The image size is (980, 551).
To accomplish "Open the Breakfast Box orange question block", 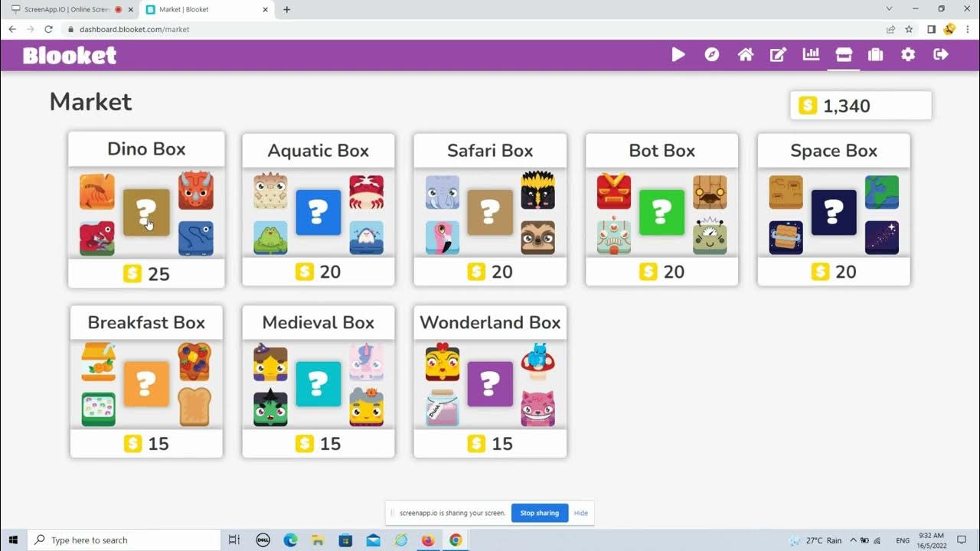I will click(x=146, y=384).
